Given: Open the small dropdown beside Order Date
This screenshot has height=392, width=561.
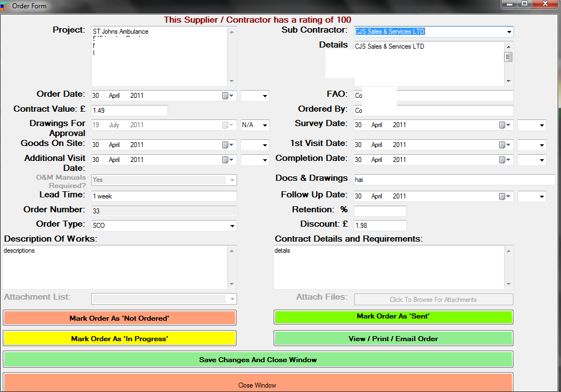Looking at the screenshot, I should pyautogui.click(x=265, y=96).
